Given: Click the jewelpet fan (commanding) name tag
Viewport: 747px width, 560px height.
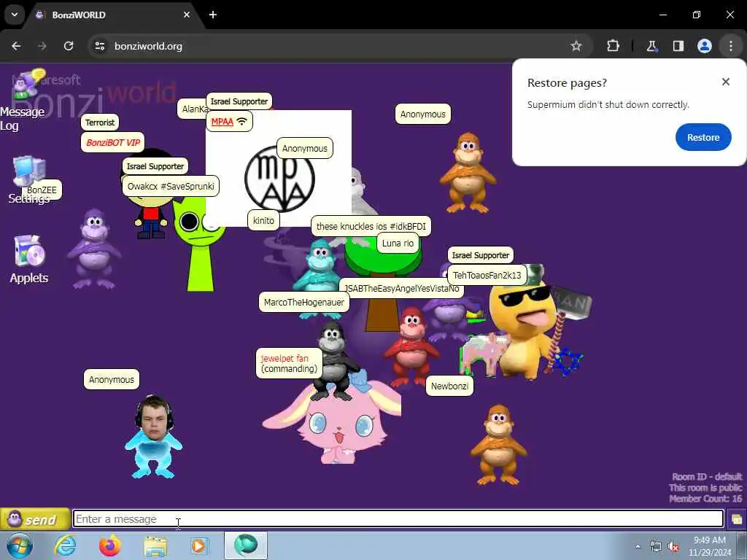Looking at the screenshot, I should click(x=289, y=363).
